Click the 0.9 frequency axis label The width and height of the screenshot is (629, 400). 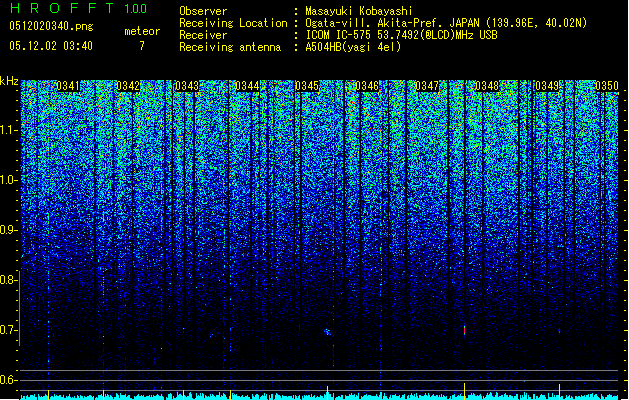tap(9, 230)
